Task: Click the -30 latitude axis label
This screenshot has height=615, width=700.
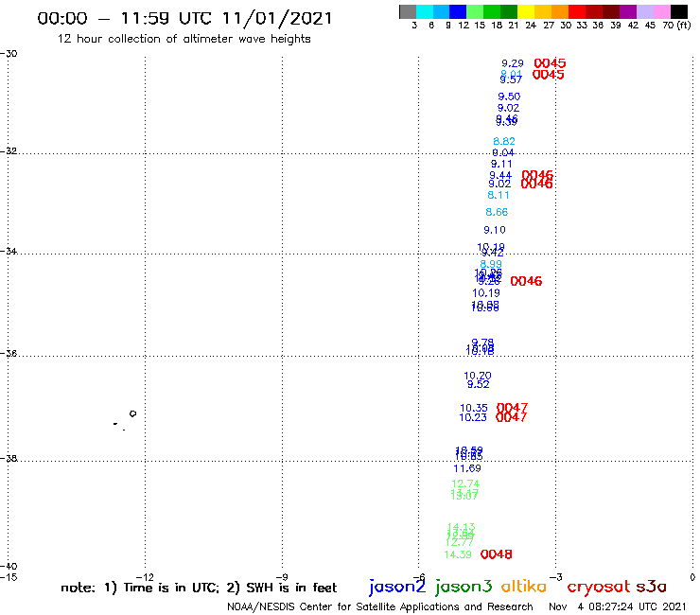Action: (9, 54)
